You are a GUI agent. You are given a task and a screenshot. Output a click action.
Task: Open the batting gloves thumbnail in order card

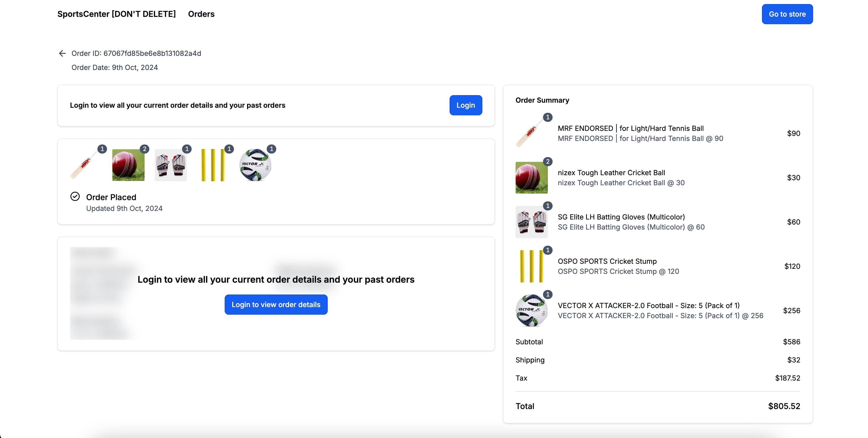pos(171,165)
